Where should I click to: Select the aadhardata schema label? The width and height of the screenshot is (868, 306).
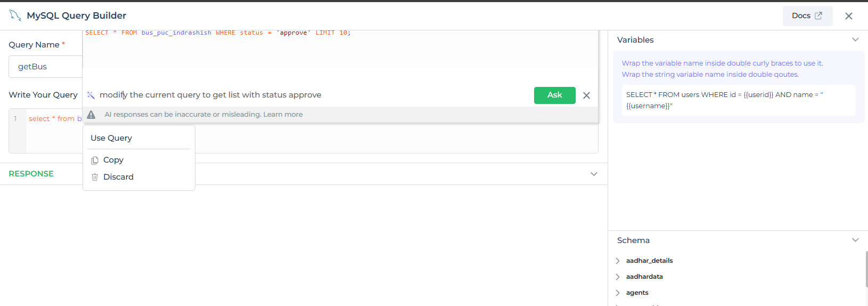click(644, 277)
